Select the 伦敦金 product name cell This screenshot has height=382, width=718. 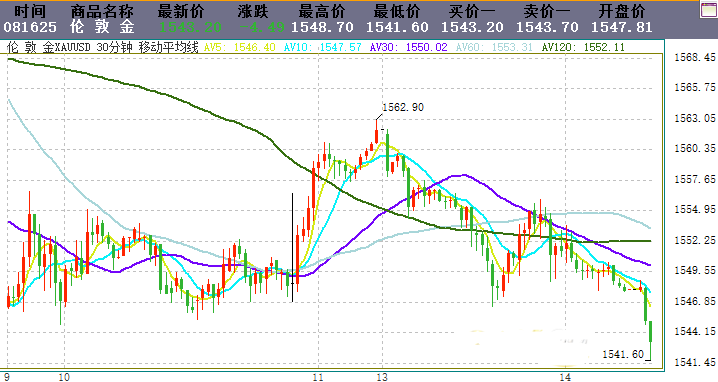click(102, 27)
